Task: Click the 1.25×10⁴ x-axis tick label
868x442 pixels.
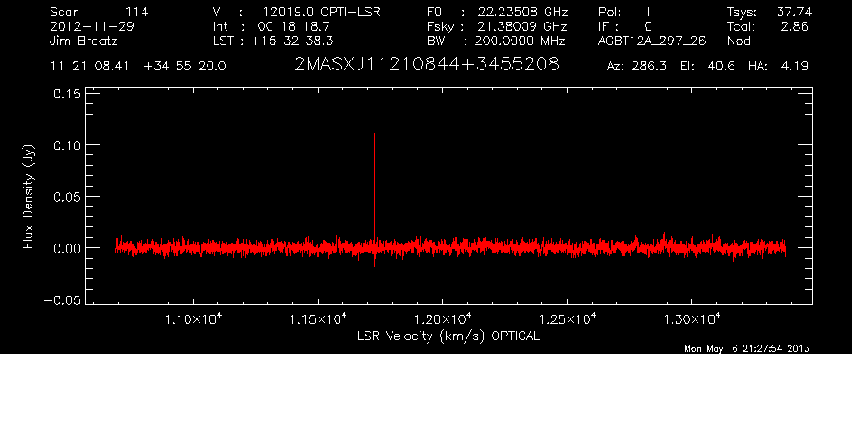Action: (x=568, y=318)
